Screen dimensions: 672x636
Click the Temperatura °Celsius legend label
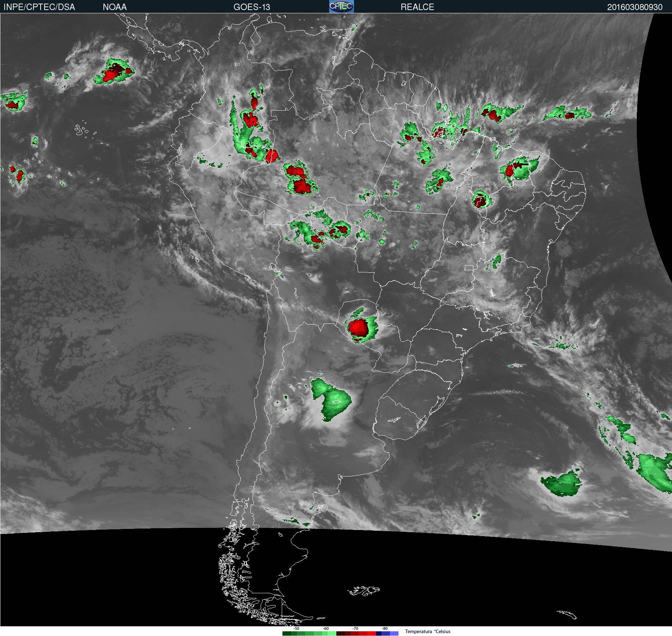tap(428, 631)
